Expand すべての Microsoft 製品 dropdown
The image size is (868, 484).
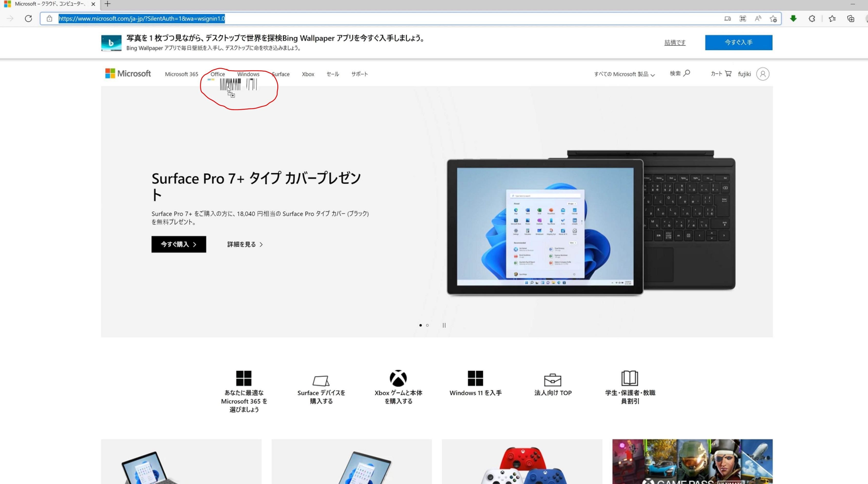(x=624, y=74)
